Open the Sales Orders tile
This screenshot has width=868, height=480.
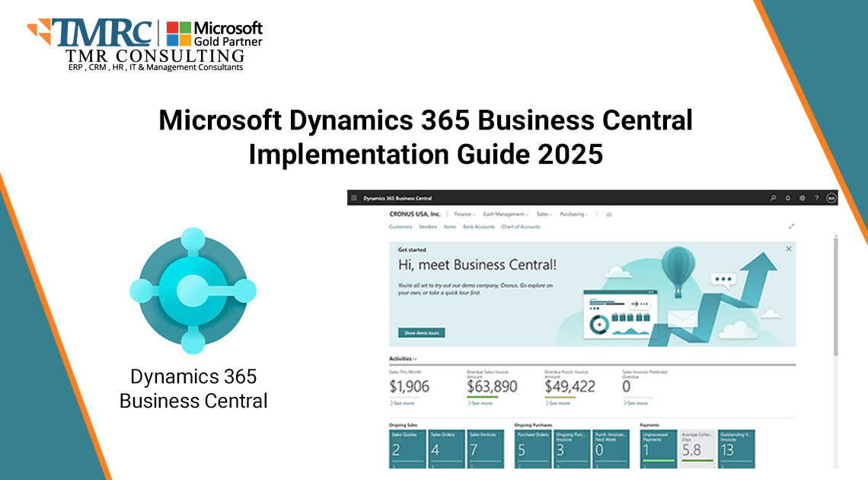click(446, 449)
